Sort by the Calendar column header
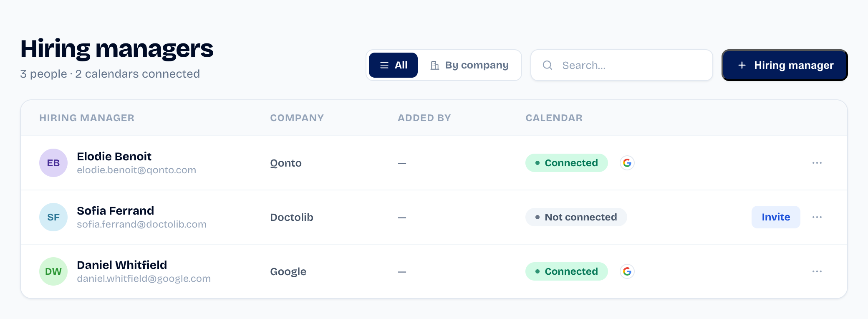 click(x=554, y=118)
